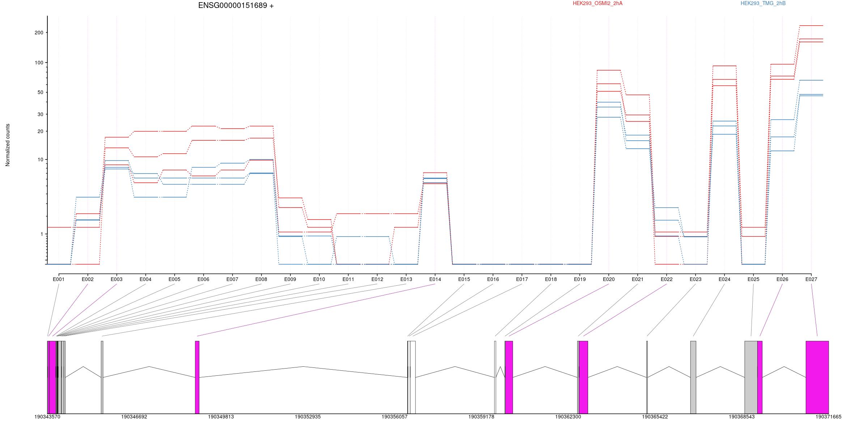The image size is (868, 434).
Task: Click exon label E022
Action: (667, 279)
